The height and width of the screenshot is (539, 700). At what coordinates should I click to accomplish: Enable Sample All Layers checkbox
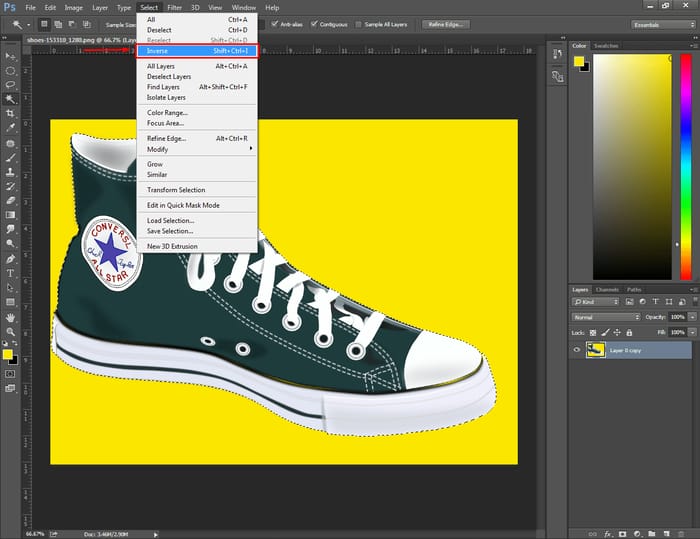[x=358, y=24]
